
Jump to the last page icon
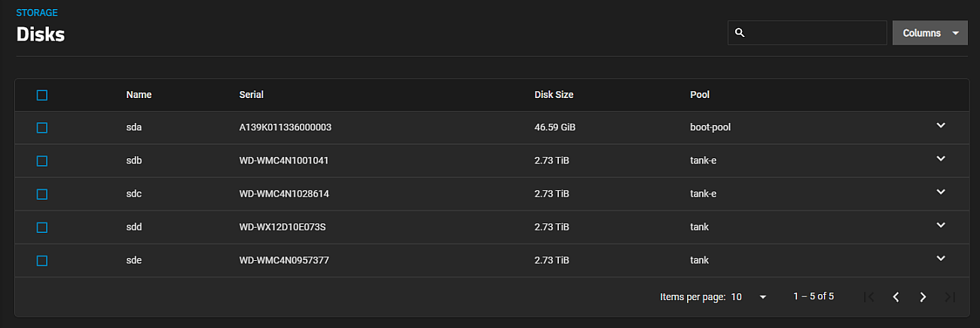950,297
